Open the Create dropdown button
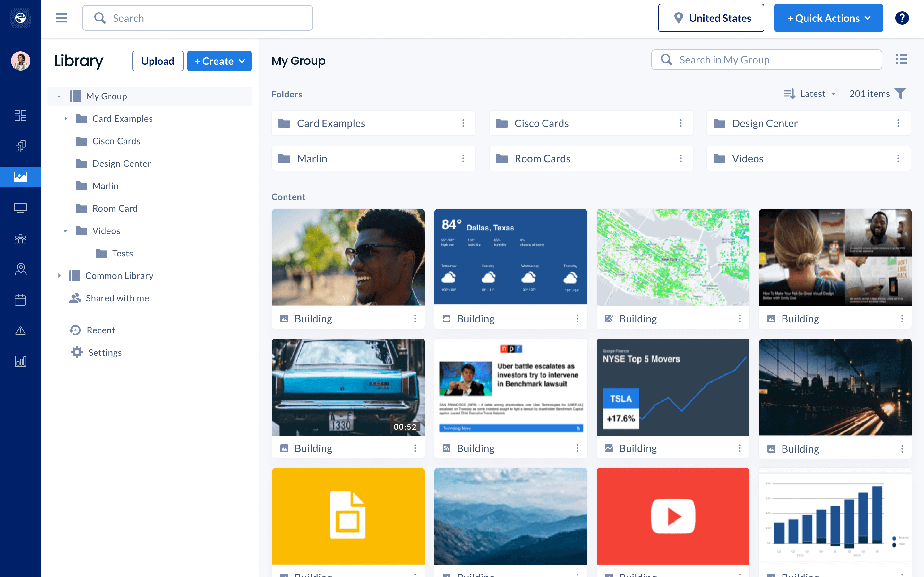 (x=219, y=61)
